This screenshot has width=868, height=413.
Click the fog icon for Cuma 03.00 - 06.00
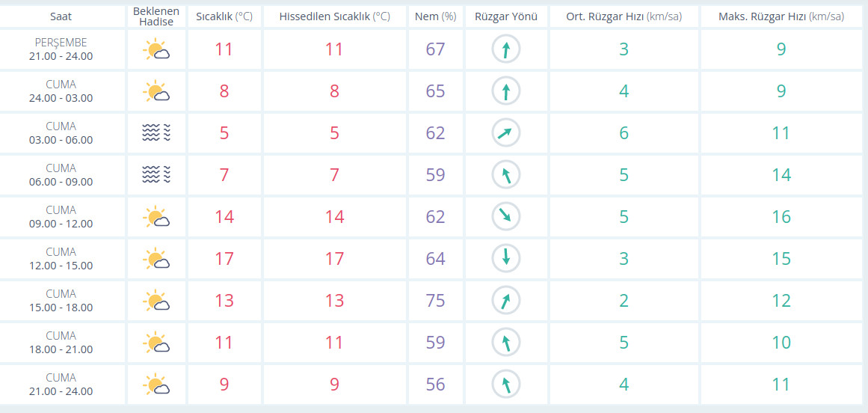point(156,133)
